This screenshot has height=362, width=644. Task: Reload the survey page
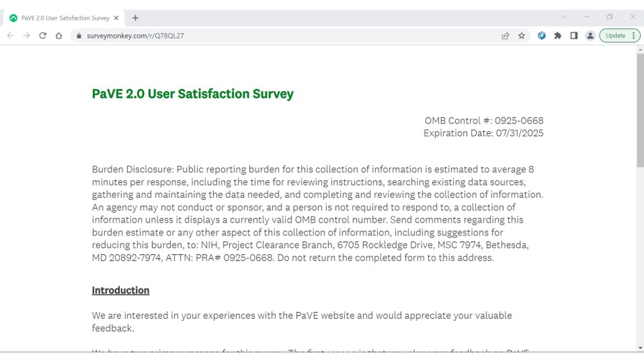(x=43, y=36)
